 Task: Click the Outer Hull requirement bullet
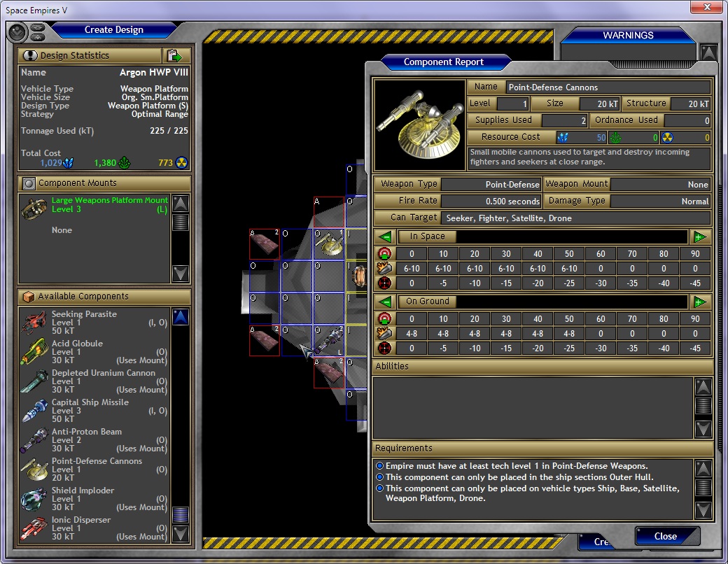pyautogui.click(x=380, y=477)
